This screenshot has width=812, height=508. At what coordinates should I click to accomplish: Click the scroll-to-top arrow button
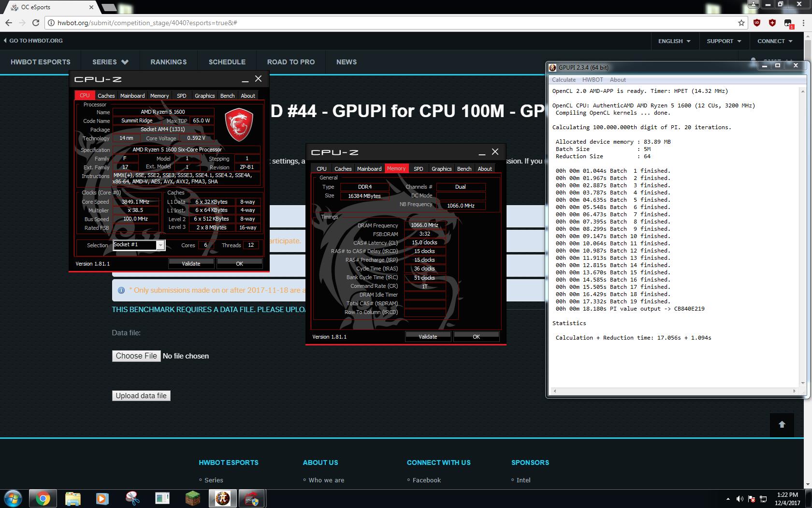coord(782,424)
